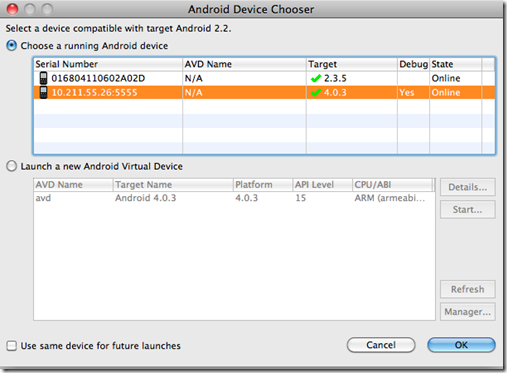Dismiss dialog with Cancel button
This screenshot has width=507, height=373.
tap(381, 345)
